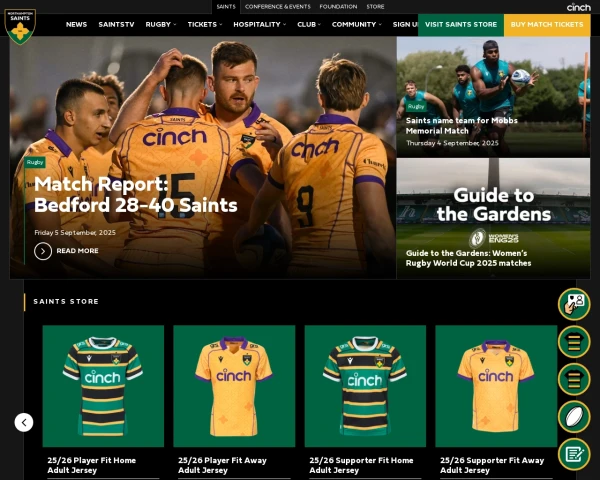Open the floating notepad and pencil icon
The image size is (600, 480).
coord(574,454)
